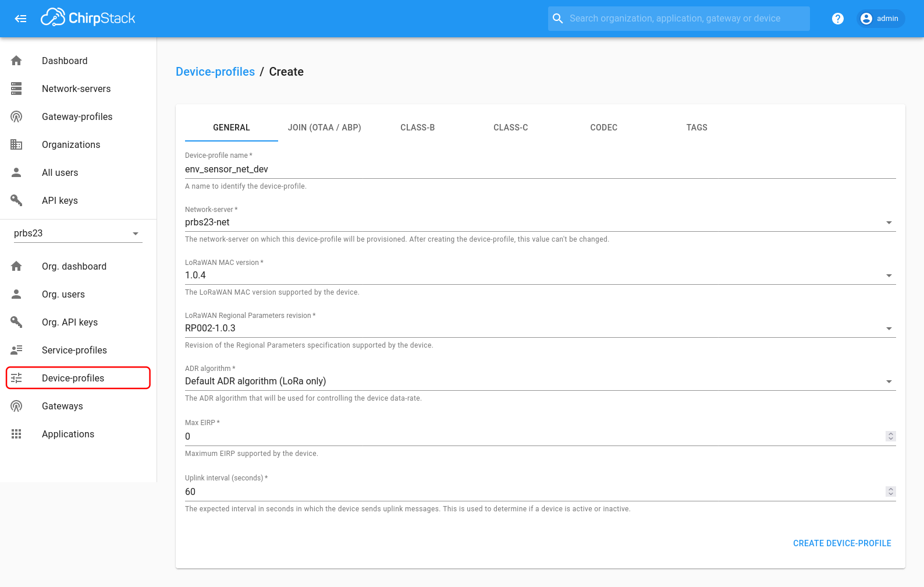
Task: Click the Uplink interval spinner arrows
Action: click(890, 491)
